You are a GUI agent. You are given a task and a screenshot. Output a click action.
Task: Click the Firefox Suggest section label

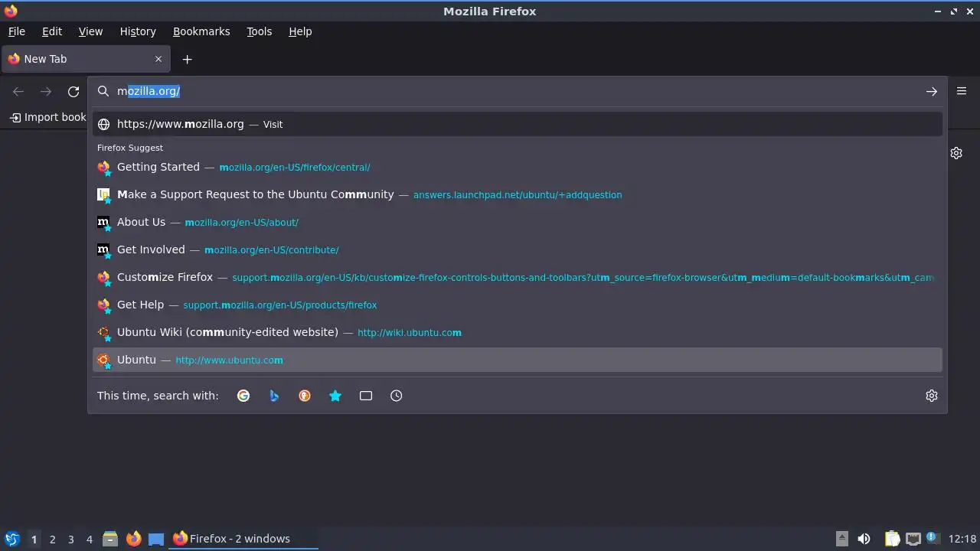point(130,148)
